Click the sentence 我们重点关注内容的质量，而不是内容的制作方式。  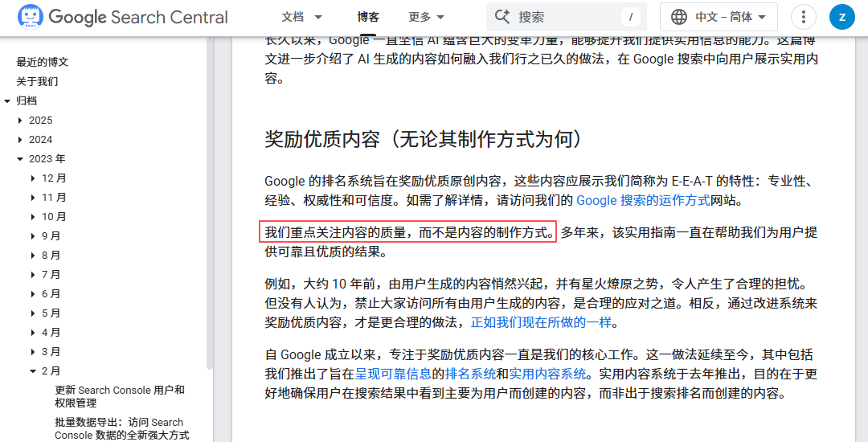(x=410, y=232)
